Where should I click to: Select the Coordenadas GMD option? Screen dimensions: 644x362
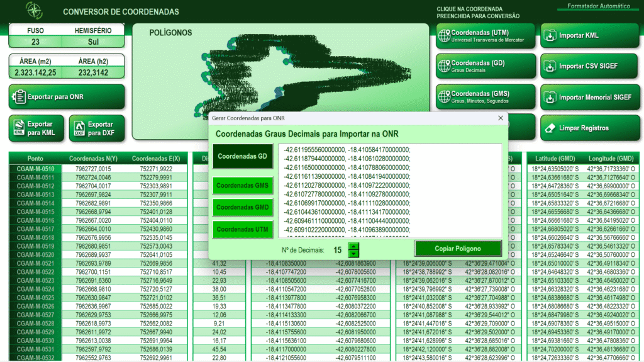pos(243,208)
